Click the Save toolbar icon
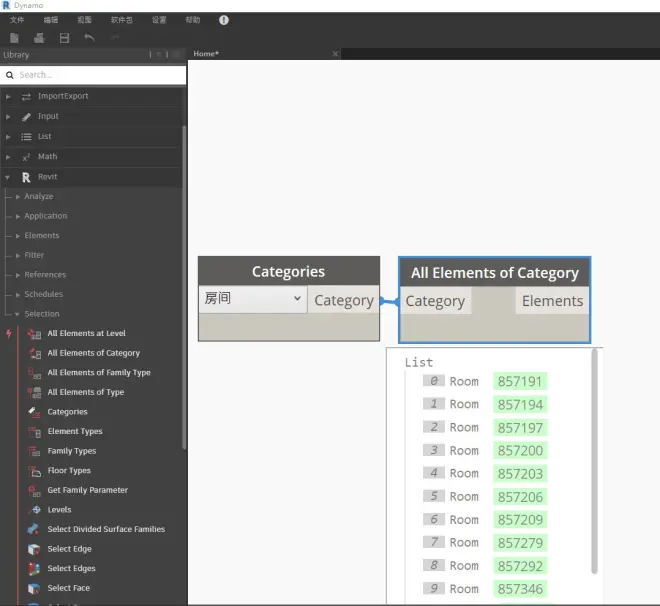The image size is (660, 606). coord(64,38)
